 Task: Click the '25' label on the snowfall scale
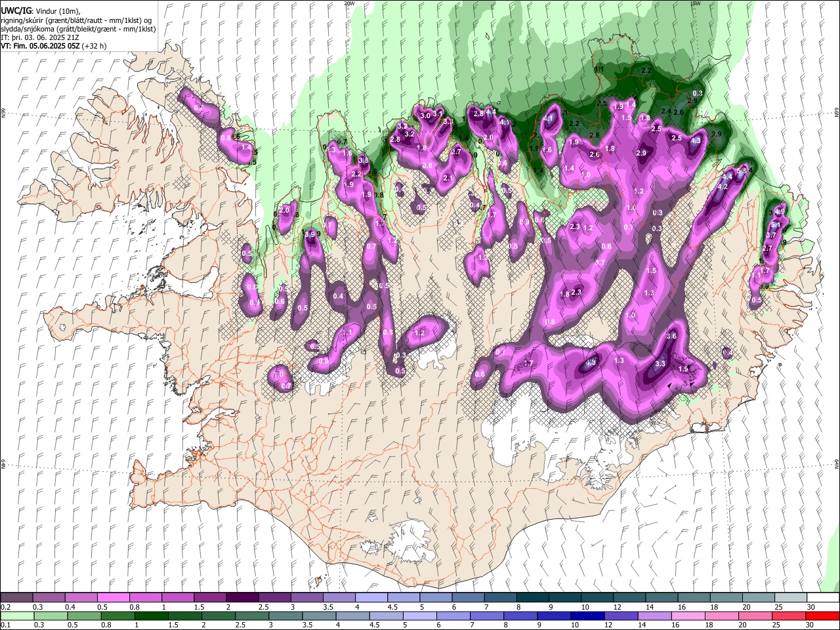pos(779,607)
